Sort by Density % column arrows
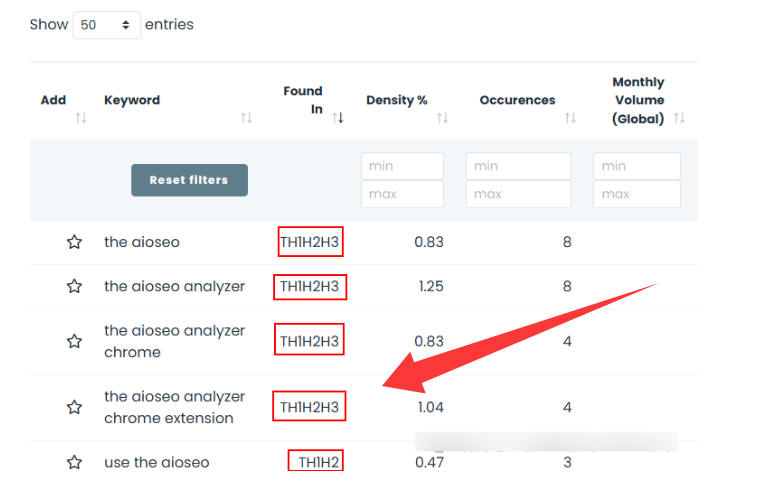 (442, 118)
